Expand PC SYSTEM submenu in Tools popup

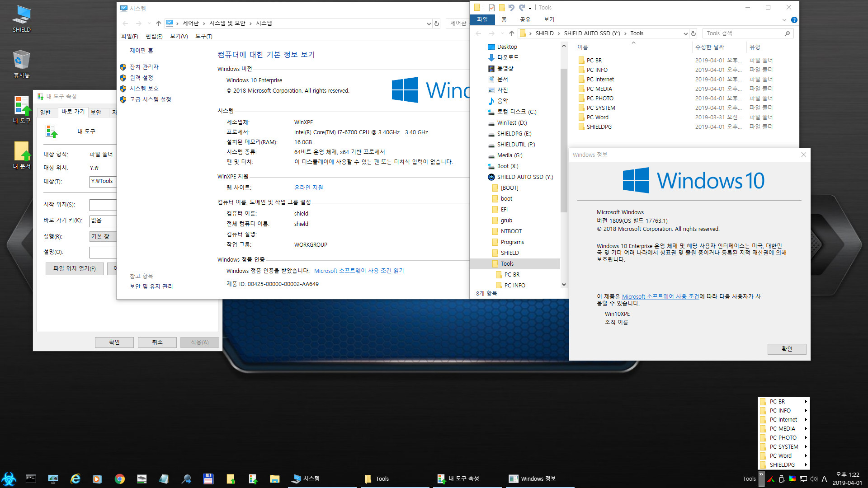pyautogui.click(x=806, y=447)
